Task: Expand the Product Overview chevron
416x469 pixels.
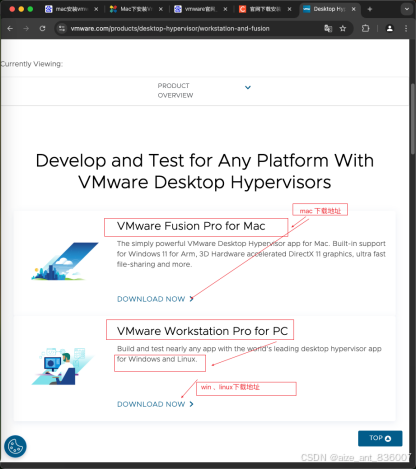Action: tap(248, 87)
